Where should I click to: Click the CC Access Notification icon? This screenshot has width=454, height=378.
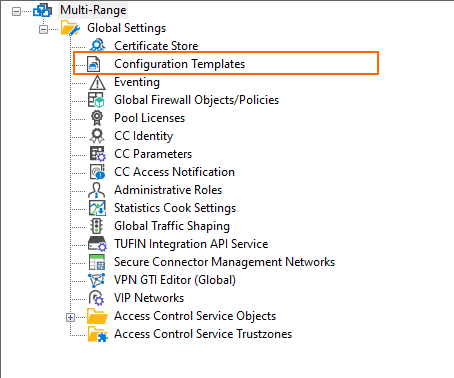[x=98, y=172]
